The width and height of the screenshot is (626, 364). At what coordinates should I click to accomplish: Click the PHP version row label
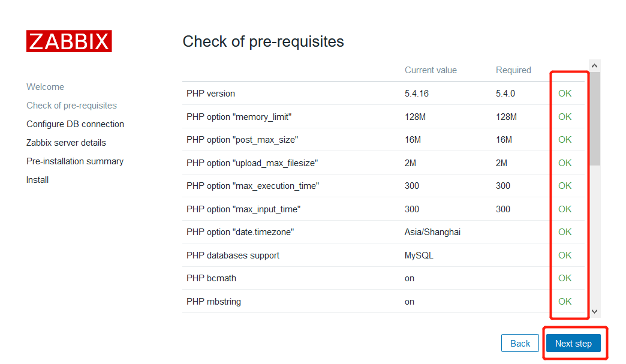210,94
